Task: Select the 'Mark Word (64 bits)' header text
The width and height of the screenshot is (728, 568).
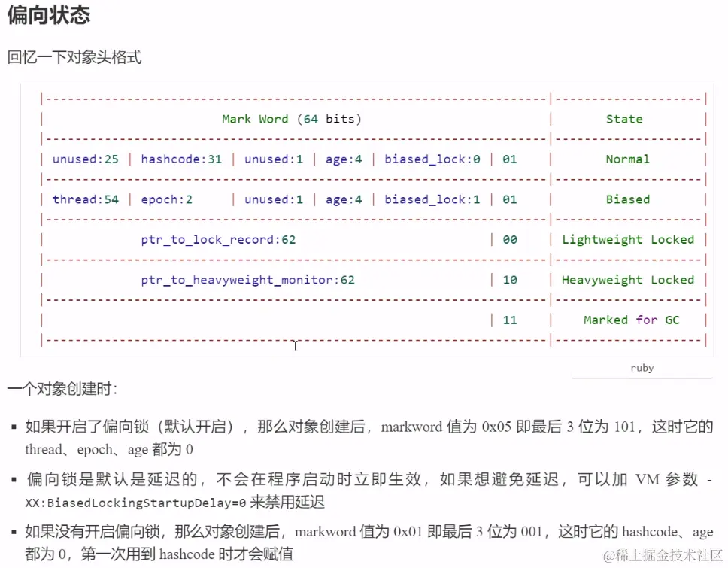Action: [292, 120]
